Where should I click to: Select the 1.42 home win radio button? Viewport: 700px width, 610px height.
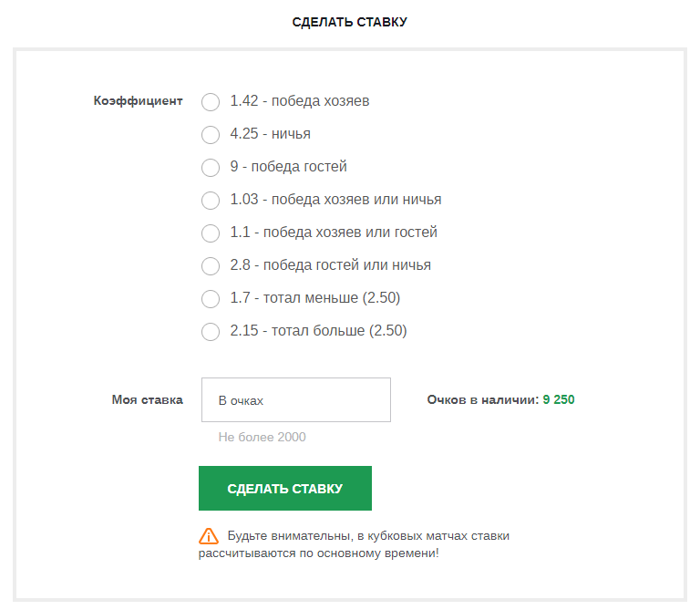(x=211, y=102)
